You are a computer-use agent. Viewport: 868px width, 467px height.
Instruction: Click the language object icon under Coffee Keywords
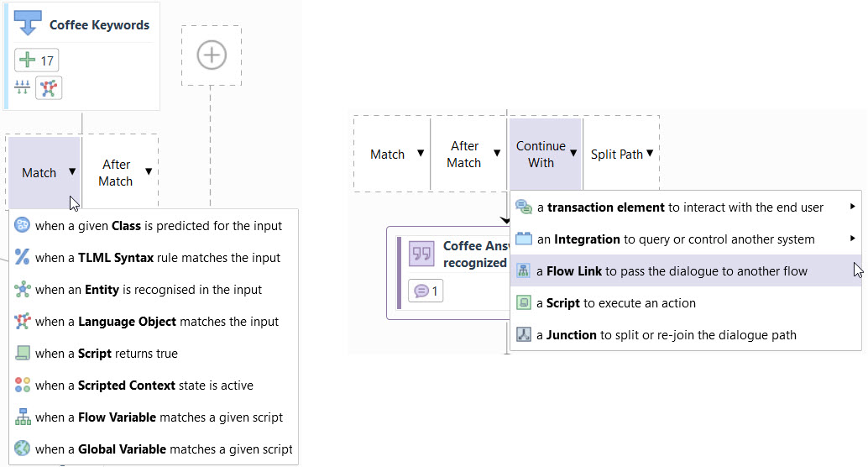[x=50, y=87]
